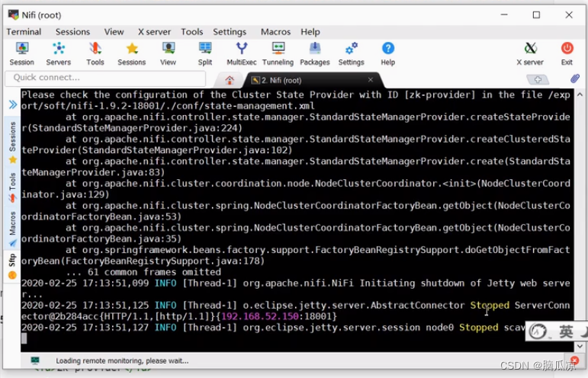Maximize the Nifi (root) window

coord(536,14)
